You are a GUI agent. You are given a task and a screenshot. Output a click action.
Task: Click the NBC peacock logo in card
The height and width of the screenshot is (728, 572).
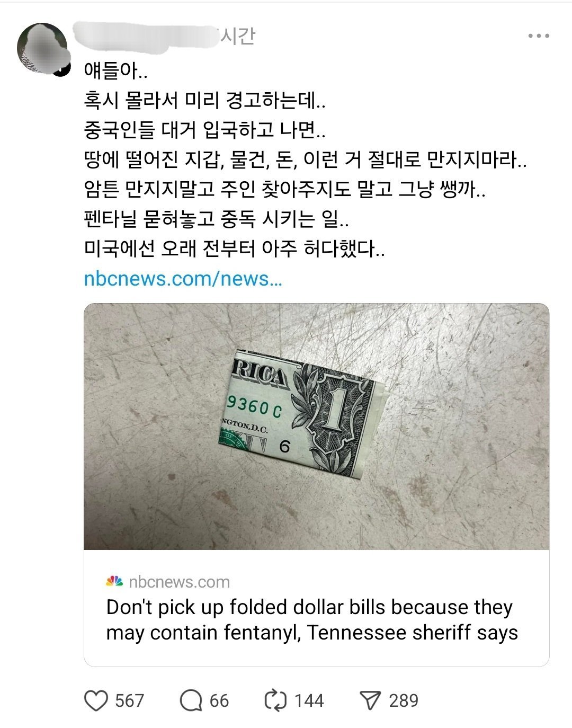(x=114, y=581)
